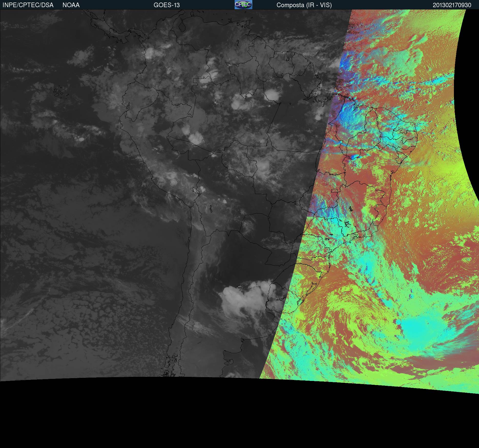This screenshot has height=448, width=479.
Task: Select the GOES-13 satellite label
Action: [166, 5]
